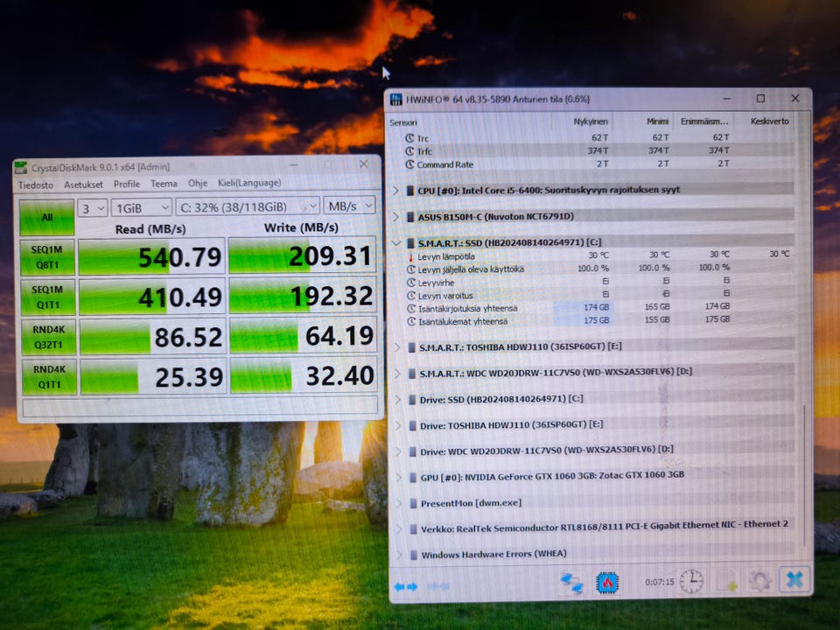Click the Nykyinen column header
Screen dimensions: 840x630
(591, 122)
